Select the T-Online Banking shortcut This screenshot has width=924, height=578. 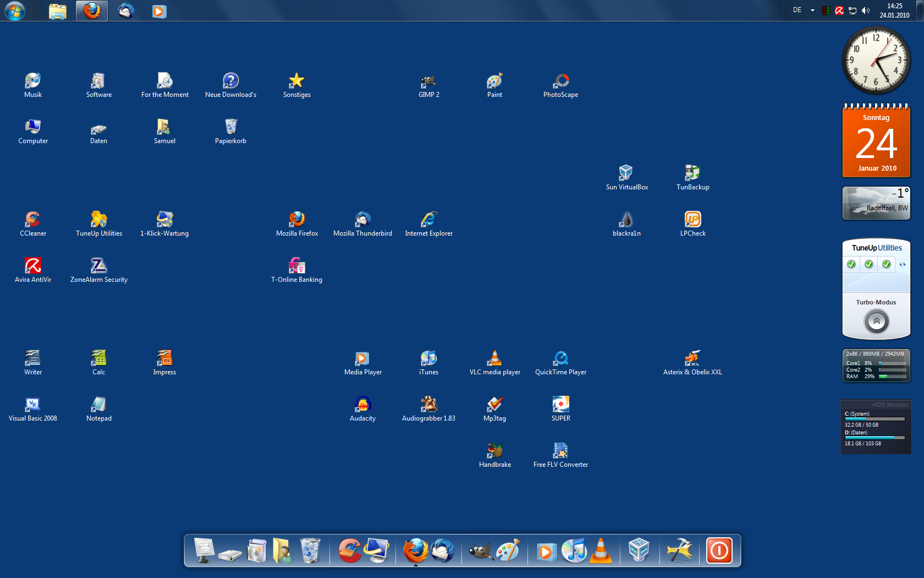coord(297,270)
